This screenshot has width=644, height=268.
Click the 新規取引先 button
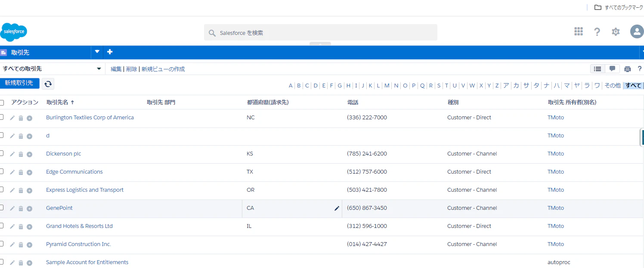coord(19,83)
